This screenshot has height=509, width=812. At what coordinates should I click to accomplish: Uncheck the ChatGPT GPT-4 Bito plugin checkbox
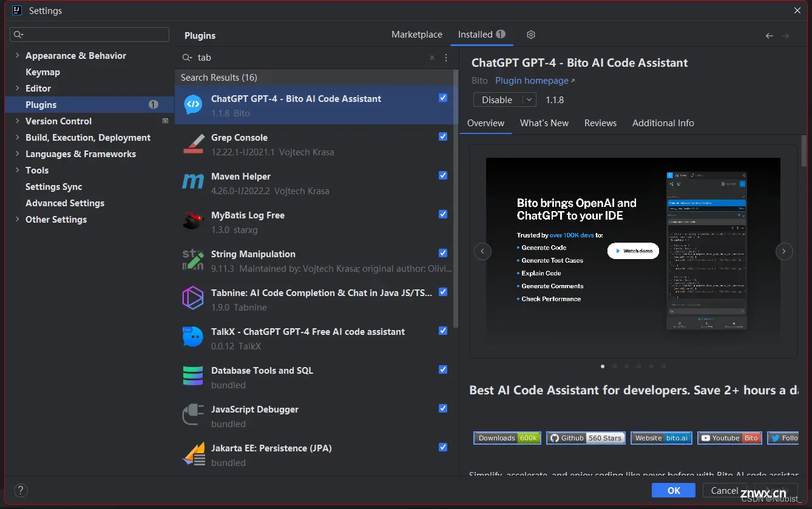(x=443, y=98)
